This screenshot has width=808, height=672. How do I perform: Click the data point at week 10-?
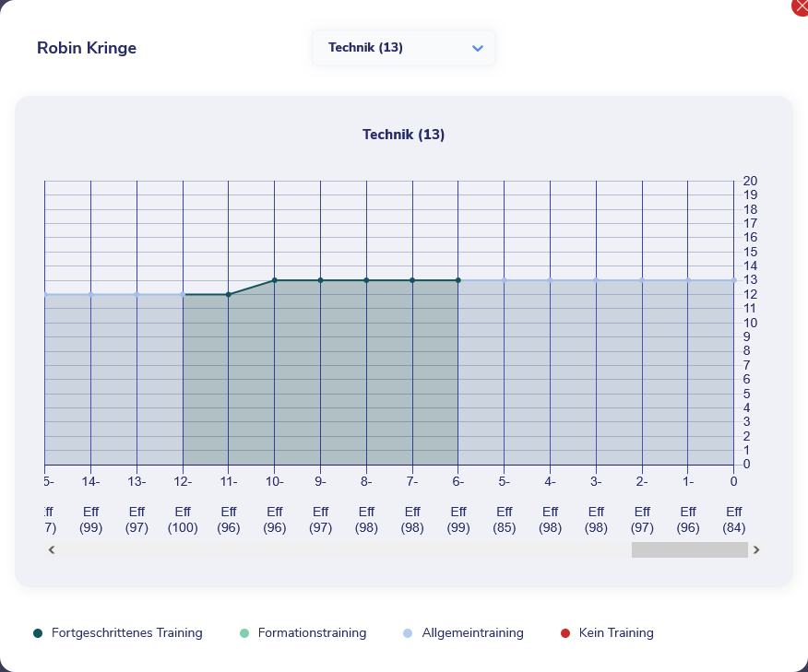(x=275, y=280)
